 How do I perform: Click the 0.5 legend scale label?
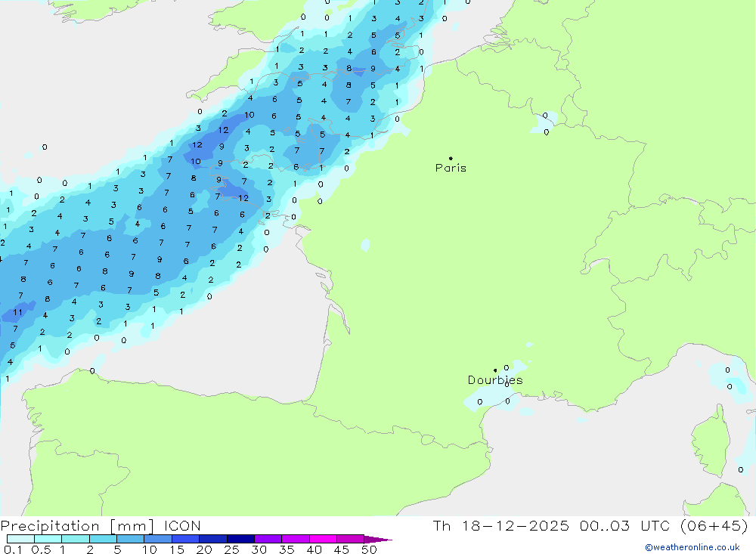[x=41, y=549]
